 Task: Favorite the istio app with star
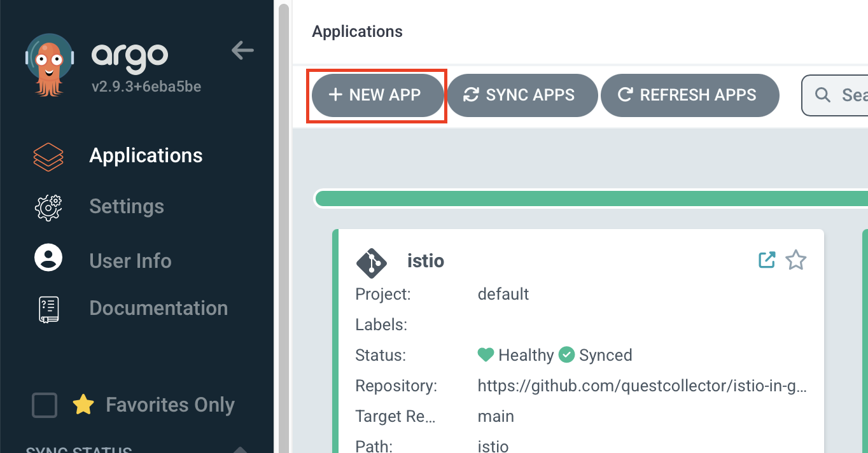pos(796,260)
